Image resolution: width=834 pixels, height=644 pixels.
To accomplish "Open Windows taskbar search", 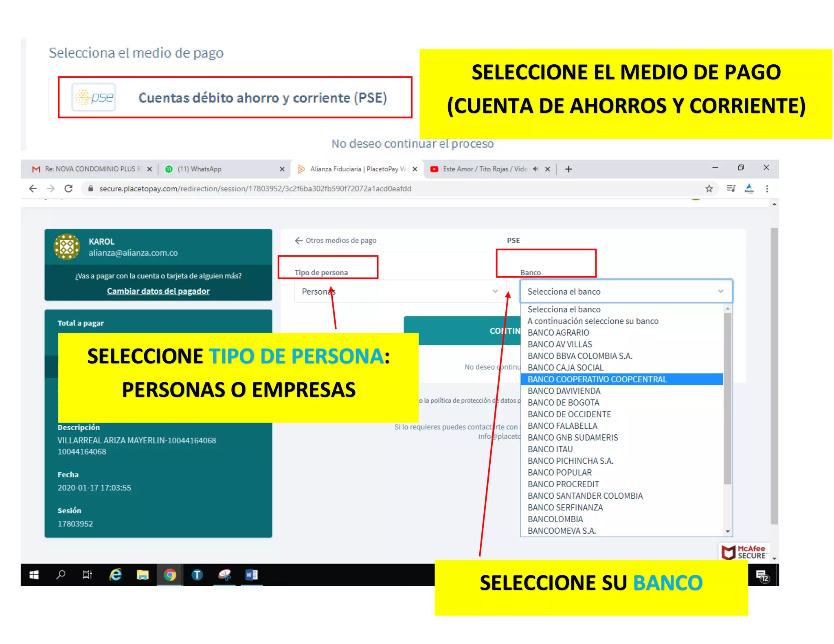I will pyautogui.click(x=61, y=574).
